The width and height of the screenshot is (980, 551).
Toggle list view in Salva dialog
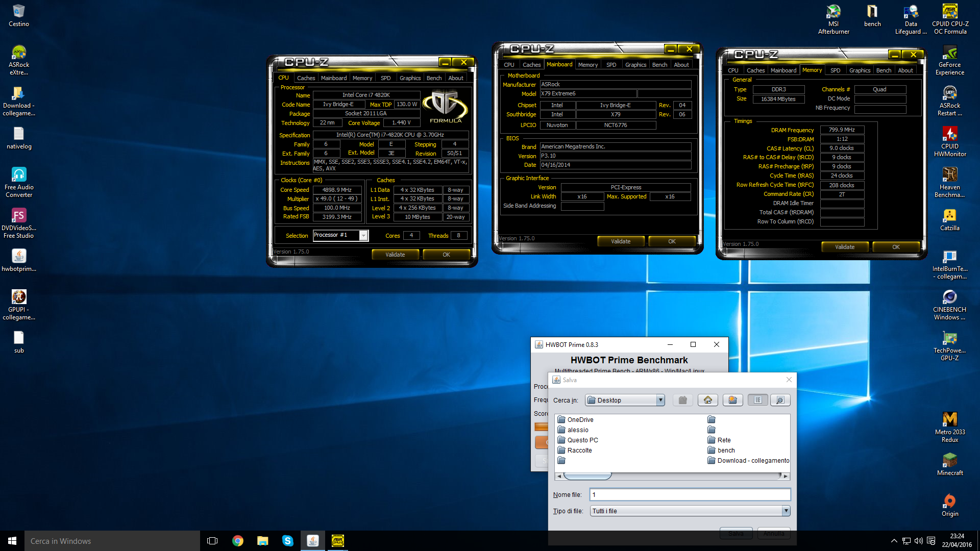(x=758, y=400)
